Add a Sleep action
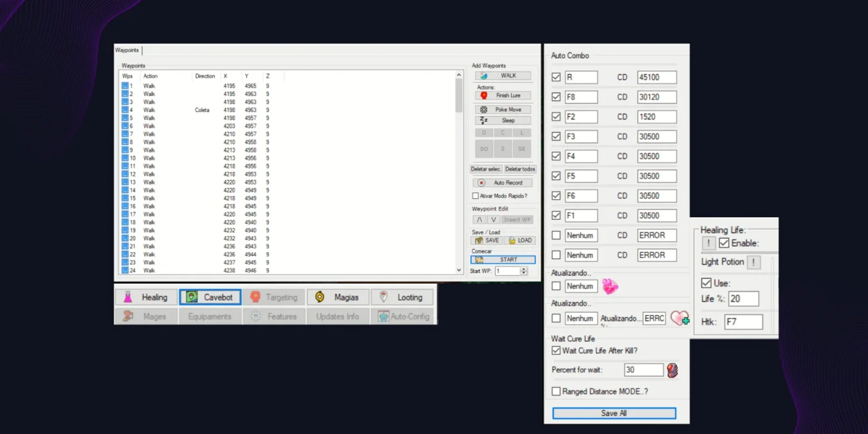 pyautogui.click(x=503, y=120)
